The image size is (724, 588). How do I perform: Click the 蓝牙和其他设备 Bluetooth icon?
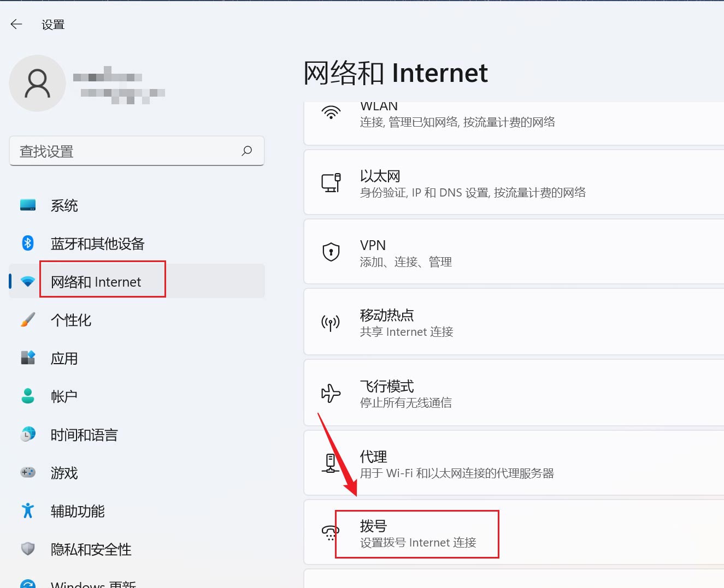pyautogui.click(x=27, y=243)
